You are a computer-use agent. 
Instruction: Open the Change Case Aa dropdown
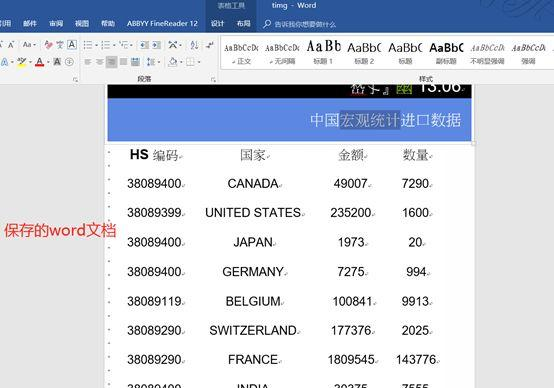[x=29, y=45]
